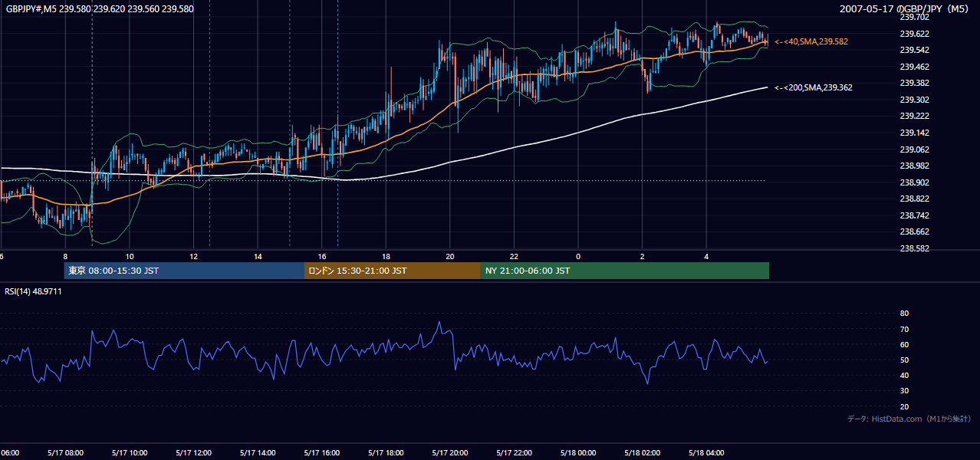This screenshot has width=980, height=460.
Task: Click the 5/17 18:00 date axis label
Action: 386,453
